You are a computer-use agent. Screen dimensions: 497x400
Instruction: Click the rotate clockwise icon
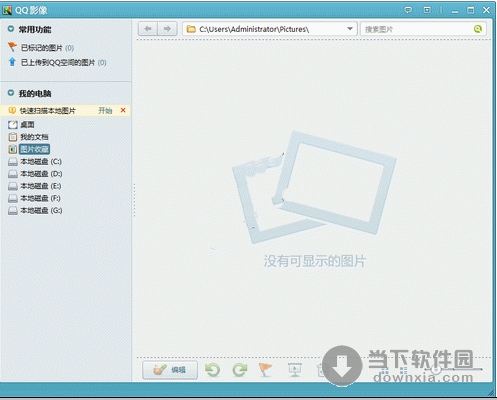pos(240,370)
